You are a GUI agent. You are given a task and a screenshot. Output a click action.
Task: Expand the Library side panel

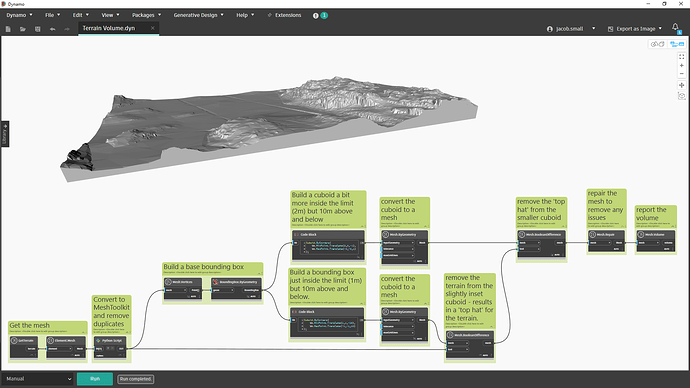pyautogui.click(x=5, y=134)
